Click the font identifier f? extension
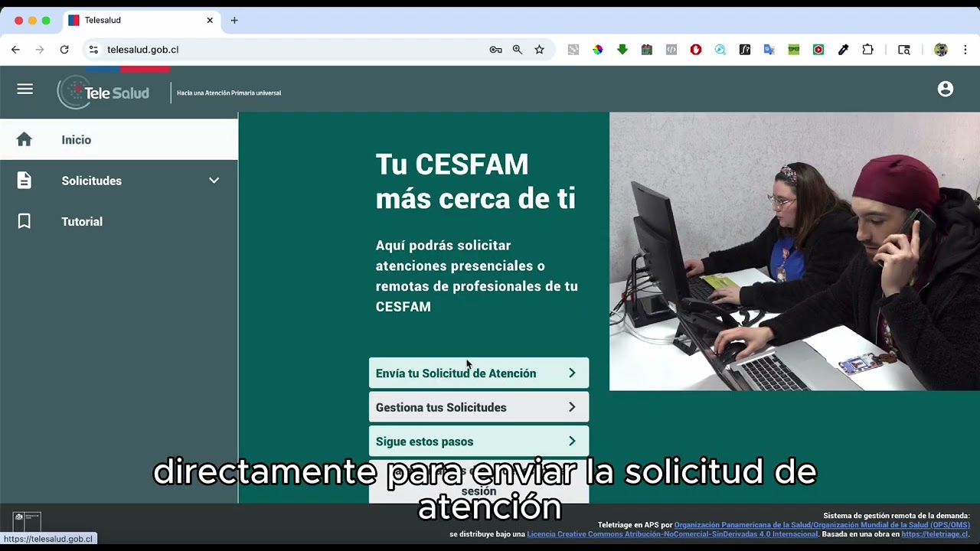 tap(745, 50)
